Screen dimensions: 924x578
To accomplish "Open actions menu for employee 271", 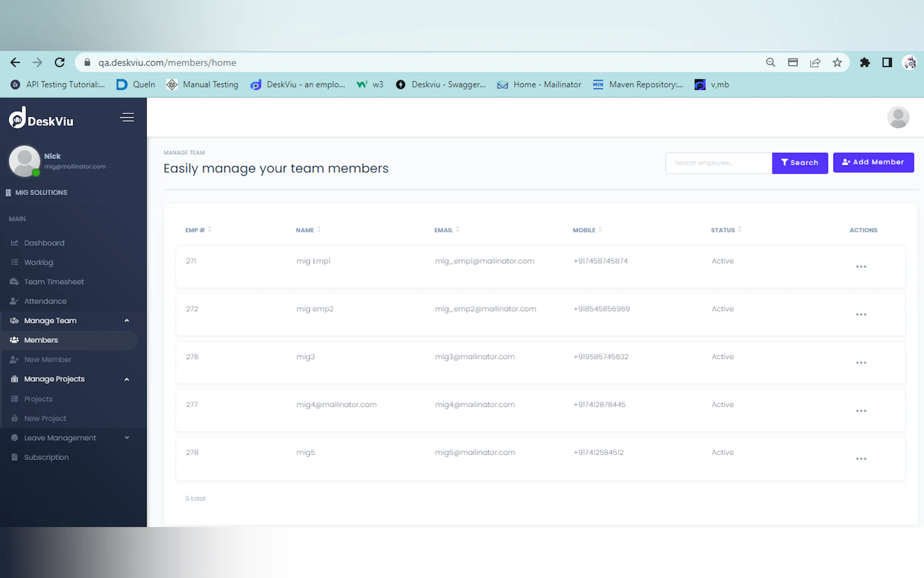I will click(x=861, y=266).
